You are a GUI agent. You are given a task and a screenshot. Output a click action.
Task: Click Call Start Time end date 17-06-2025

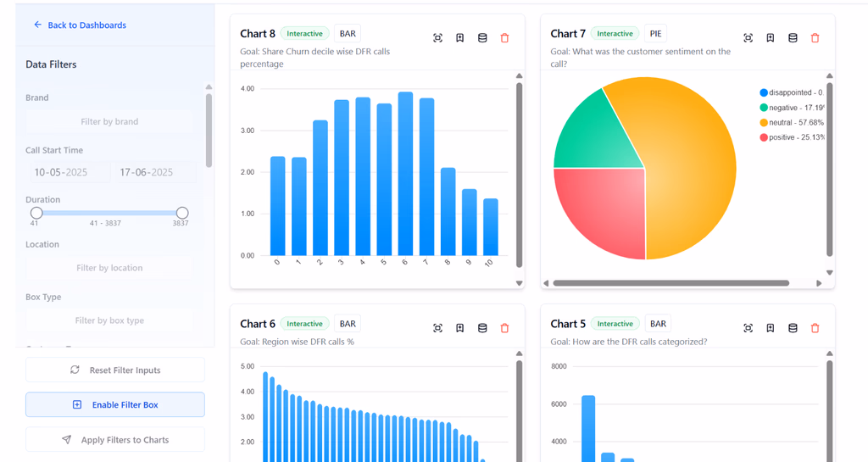coord(155,172)
